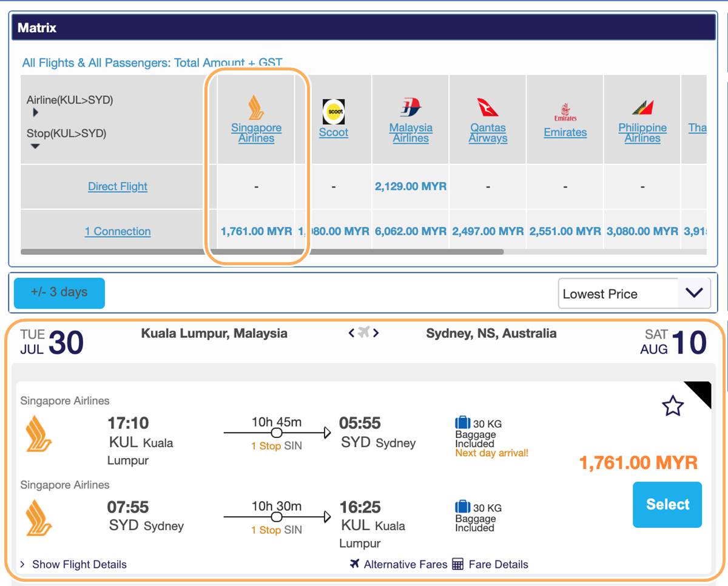Filter by 1 Connection row link
The image size is (728, 586).
118,231
